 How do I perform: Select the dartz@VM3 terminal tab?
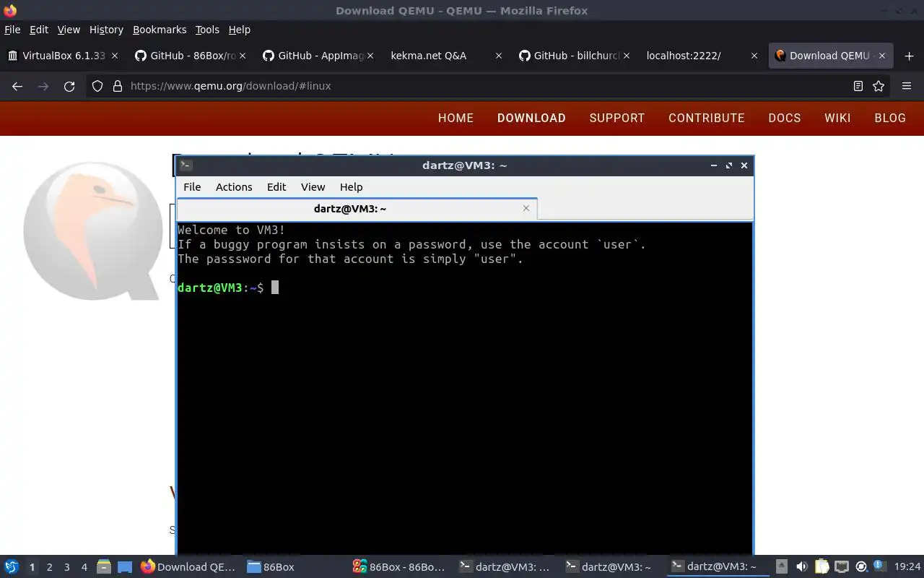[357, 209]
